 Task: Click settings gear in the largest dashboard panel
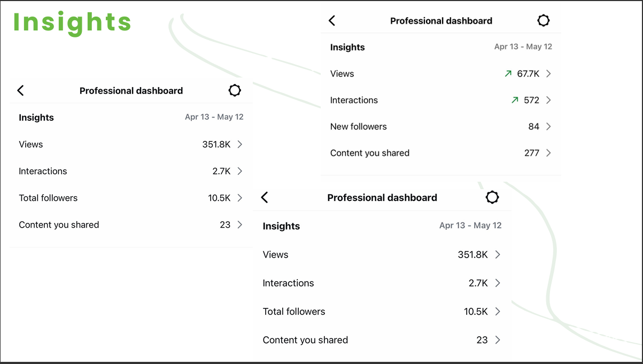(x=492, y=198)
